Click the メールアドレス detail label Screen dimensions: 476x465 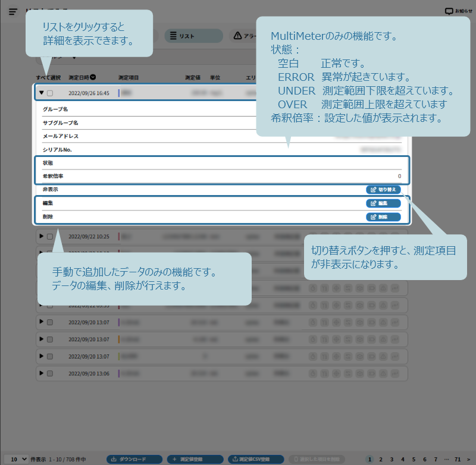point(61,136)
